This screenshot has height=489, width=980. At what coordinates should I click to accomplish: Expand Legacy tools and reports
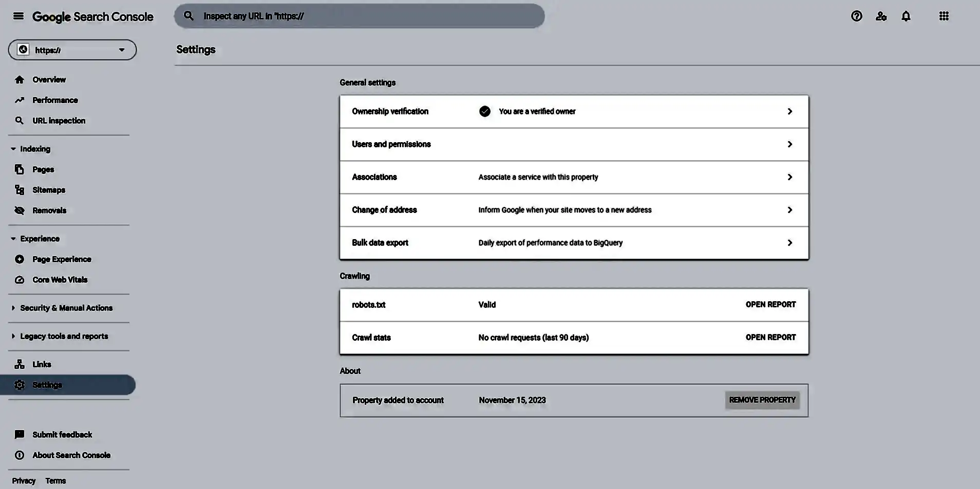(13, 336)
